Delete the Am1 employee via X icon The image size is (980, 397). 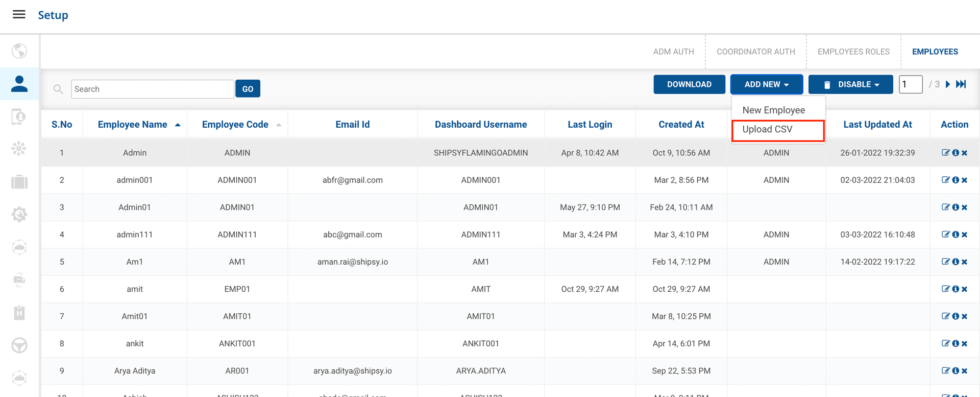(x=964, y=262)
